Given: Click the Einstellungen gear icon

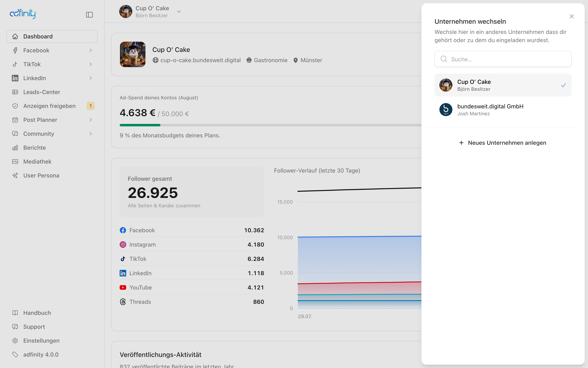Looking at the screenshot, I should point(15,340).
